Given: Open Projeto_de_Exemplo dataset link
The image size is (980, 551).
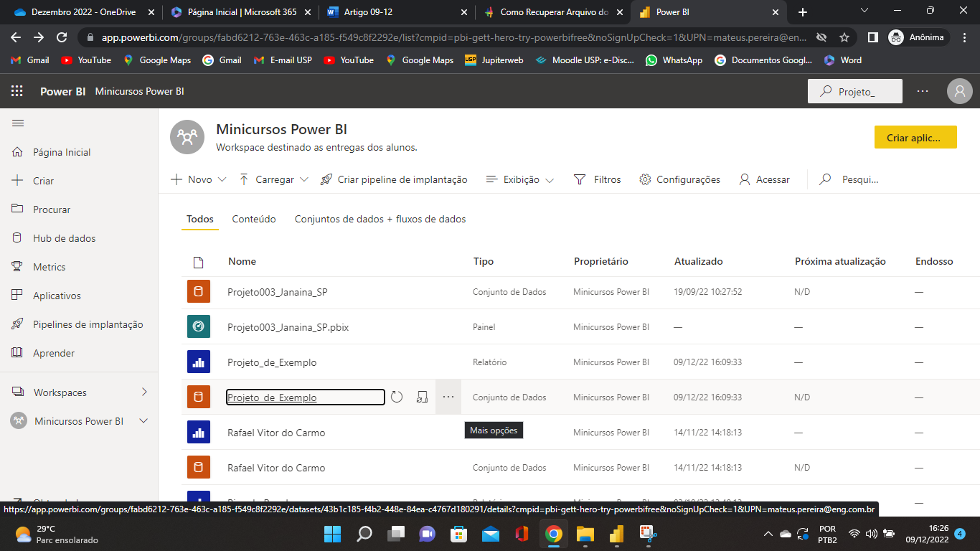Looking at the screenshot, I should click(x=272, y=397).
